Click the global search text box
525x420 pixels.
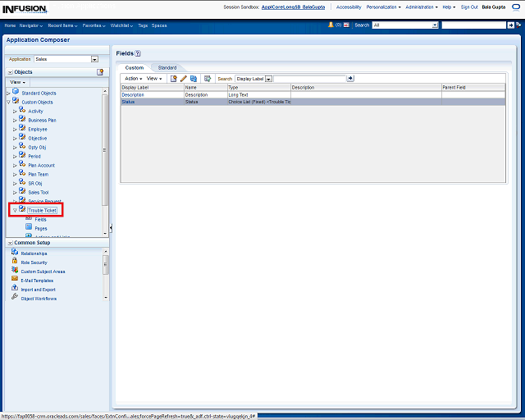tap(474, 25)
